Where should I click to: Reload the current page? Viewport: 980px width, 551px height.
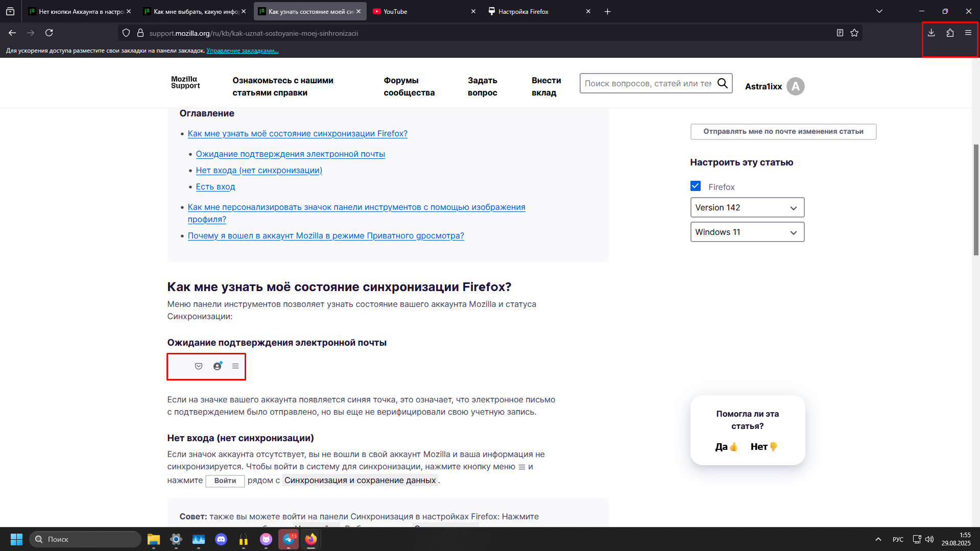tap(49, 33)
